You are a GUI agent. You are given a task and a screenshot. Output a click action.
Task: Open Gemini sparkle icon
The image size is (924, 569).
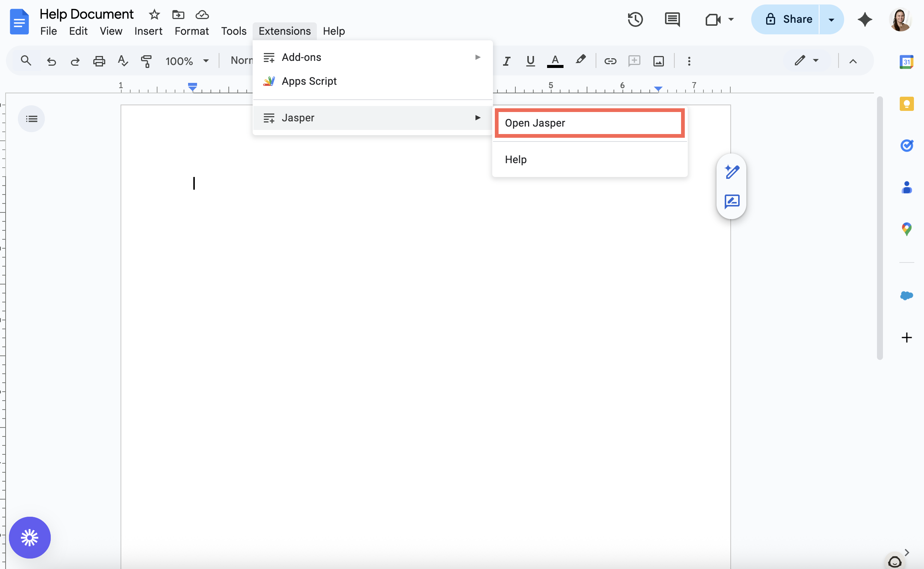(x=865, y=19)
